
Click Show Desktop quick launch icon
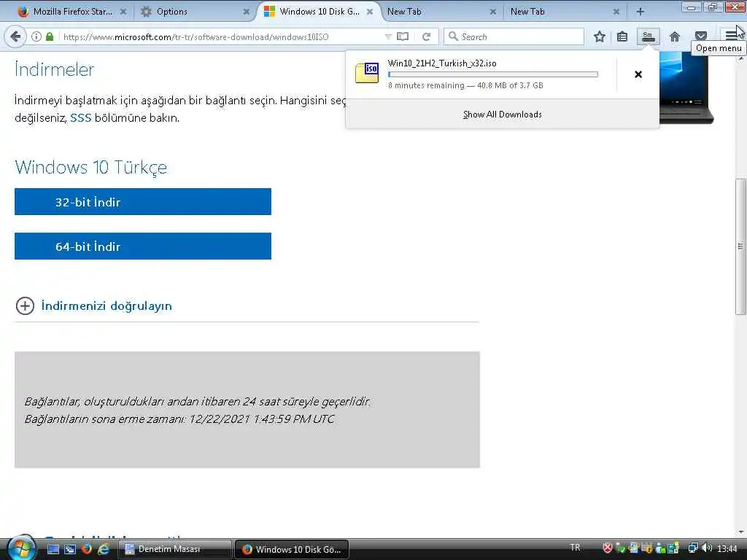[53, 549]
